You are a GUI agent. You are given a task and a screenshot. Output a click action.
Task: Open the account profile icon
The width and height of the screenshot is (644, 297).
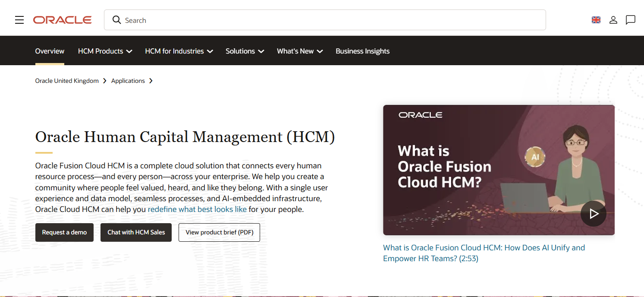click(613, 20)
